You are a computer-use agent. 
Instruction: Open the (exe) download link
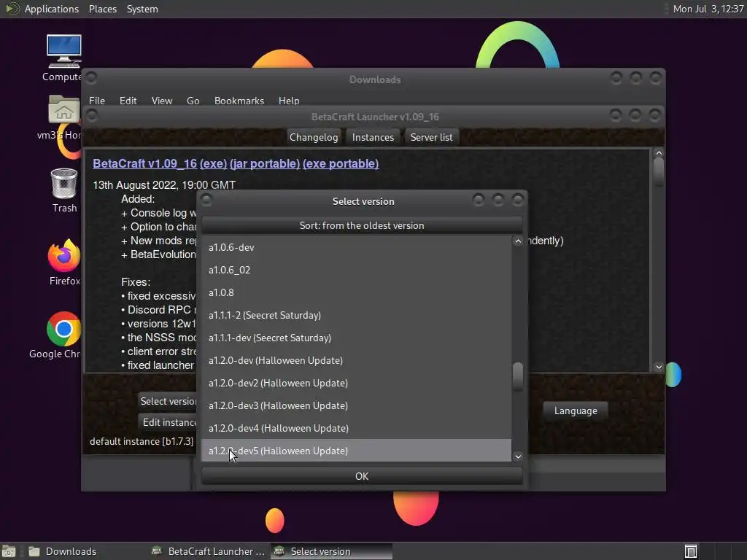[x=214, y=163]
